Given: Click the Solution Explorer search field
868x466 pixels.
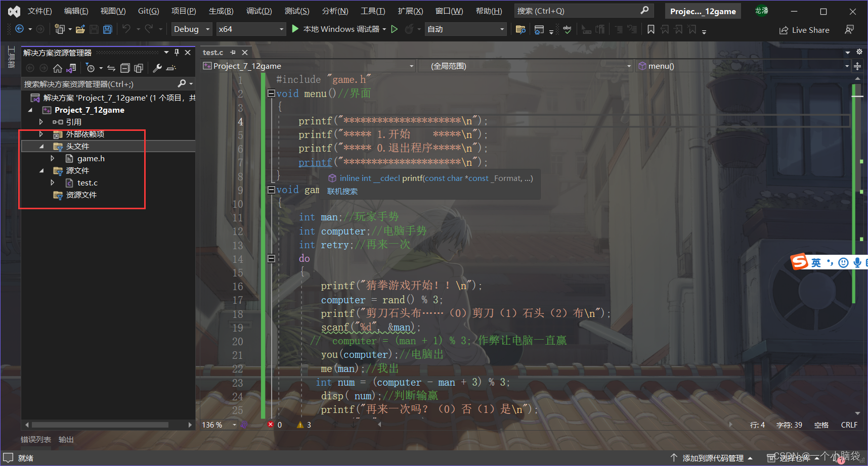Looking at the screenshot, I should (x=107, y=84).
